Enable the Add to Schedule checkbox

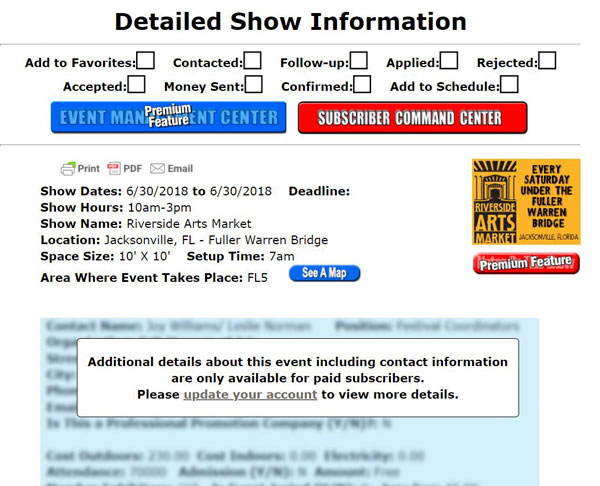click(509, 85)
